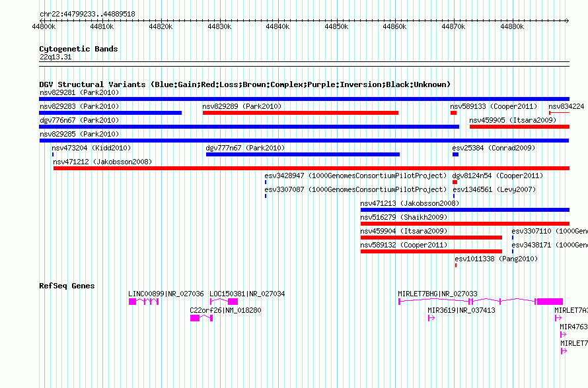Select the nsv829283 (Park2010) variant label
This screenshot has width=588, height=388.
79,106
